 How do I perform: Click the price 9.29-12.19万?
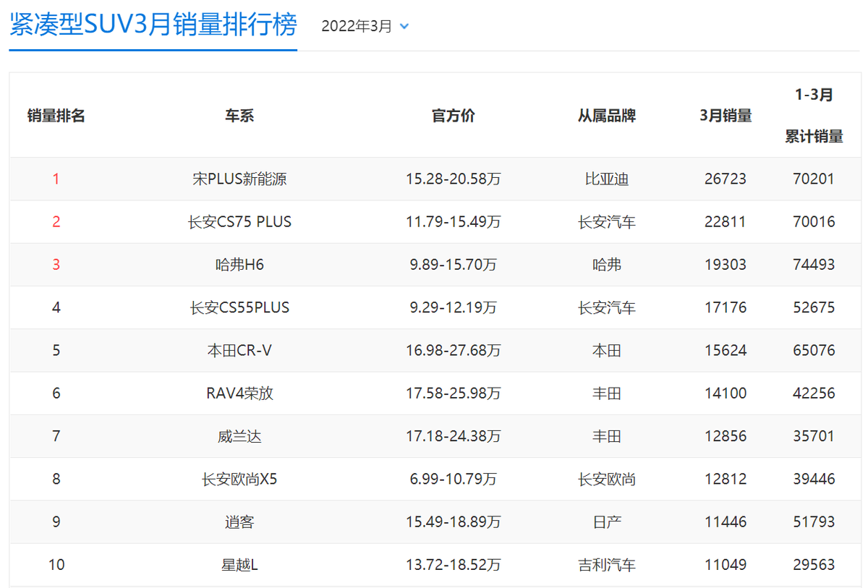(454, 307)
